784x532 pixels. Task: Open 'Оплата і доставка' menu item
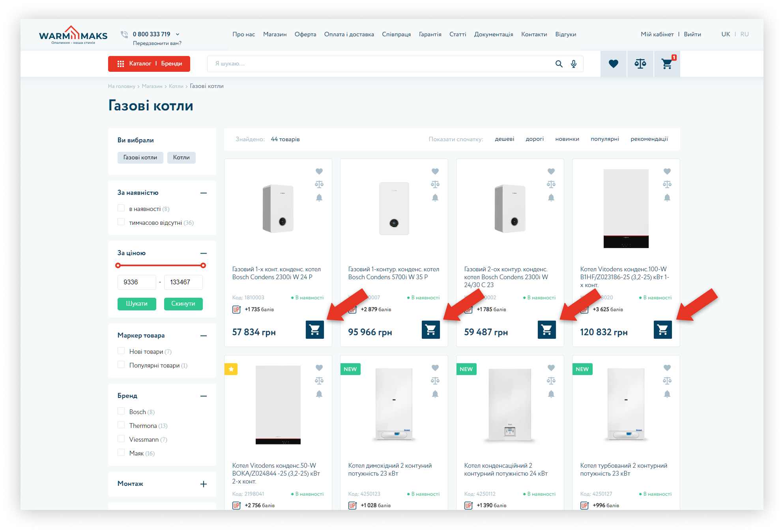pyautogui.click(x=349, y=34)
